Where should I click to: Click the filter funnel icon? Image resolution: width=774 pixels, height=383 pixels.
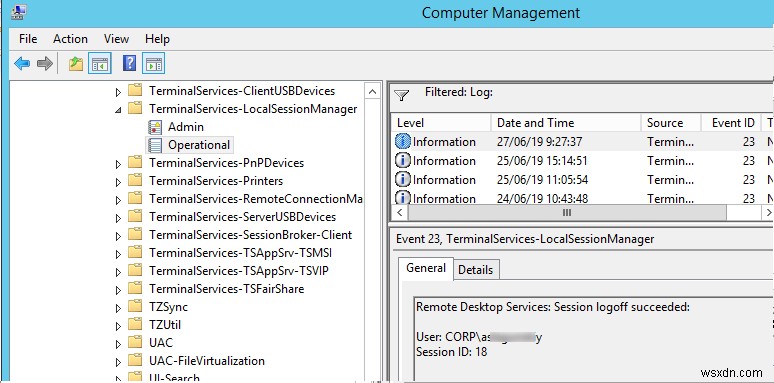pos(402,95)
